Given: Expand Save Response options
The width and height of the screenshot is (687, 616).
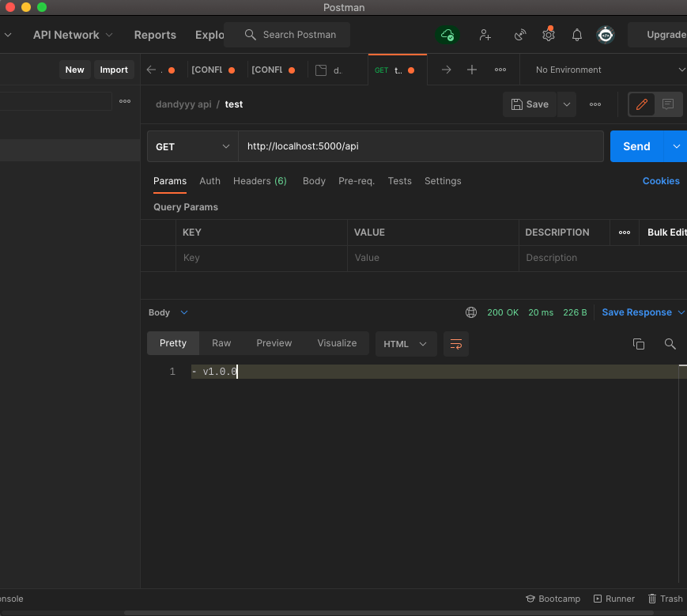Looking at the screenshot, I should point(681,312).
